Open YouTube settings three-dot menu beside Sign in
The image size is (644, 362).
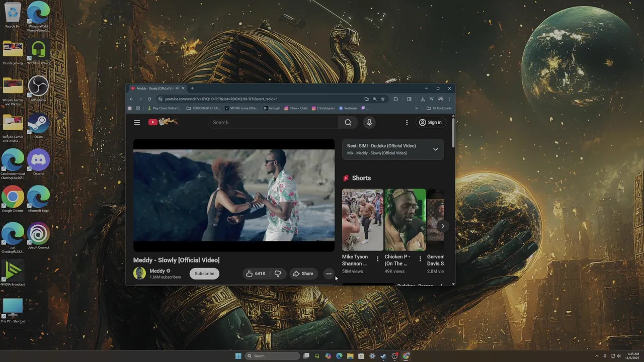pos(407,122)
